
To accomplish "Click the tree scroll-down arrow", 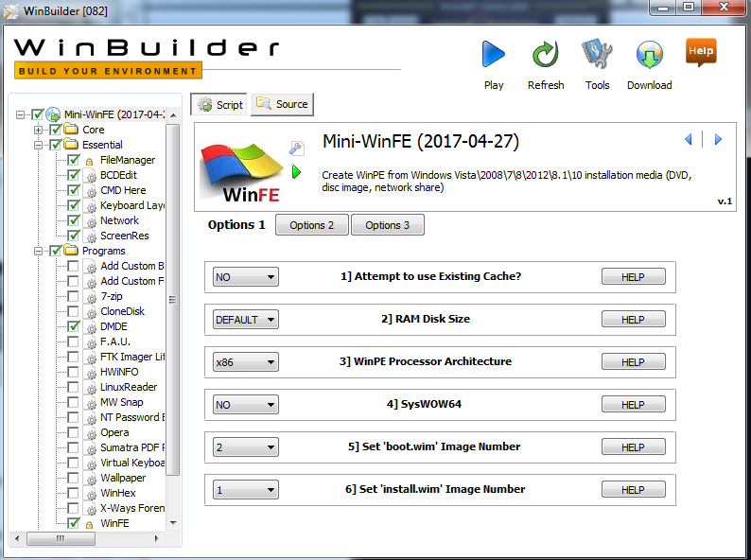I will [x=173, y=522].
